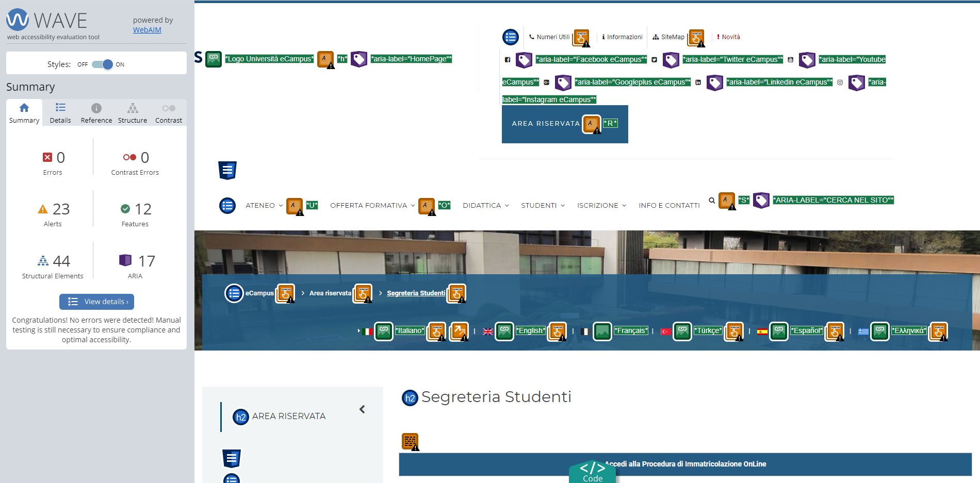Click the Structural Elements icon

[x=43, y=260]
